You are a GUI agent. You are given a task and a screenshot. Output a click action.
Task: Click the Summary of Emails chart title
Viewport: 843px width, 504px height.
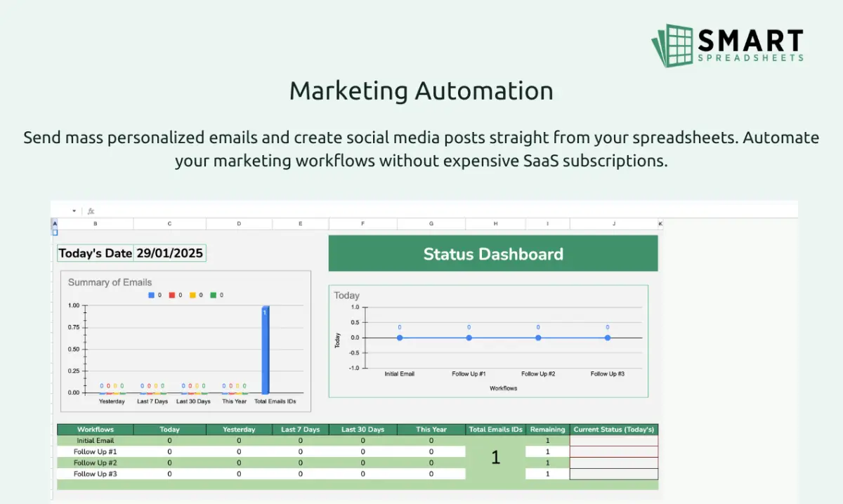[110, 282]
